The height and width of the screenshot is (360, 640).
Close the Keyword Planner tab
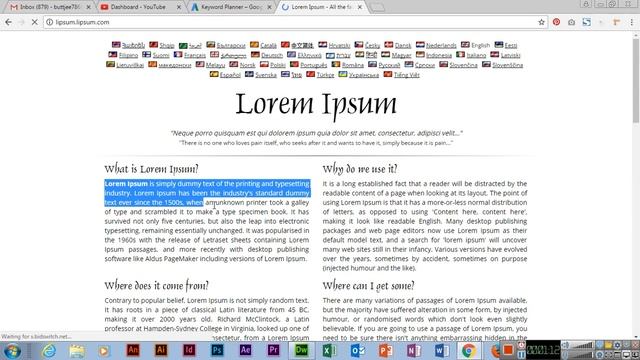tap(269, 7)
